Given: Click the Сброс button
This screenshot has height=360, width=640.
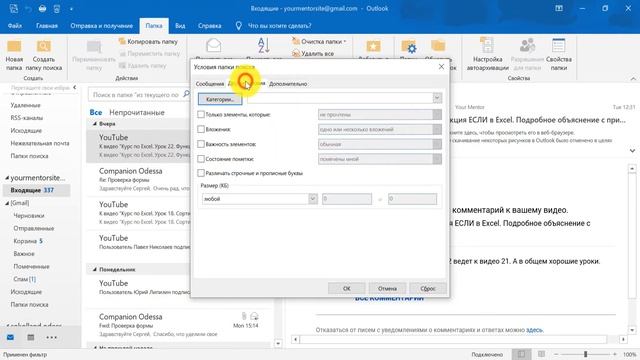Looking at the screenshot, I should click(x=428, y=288).
